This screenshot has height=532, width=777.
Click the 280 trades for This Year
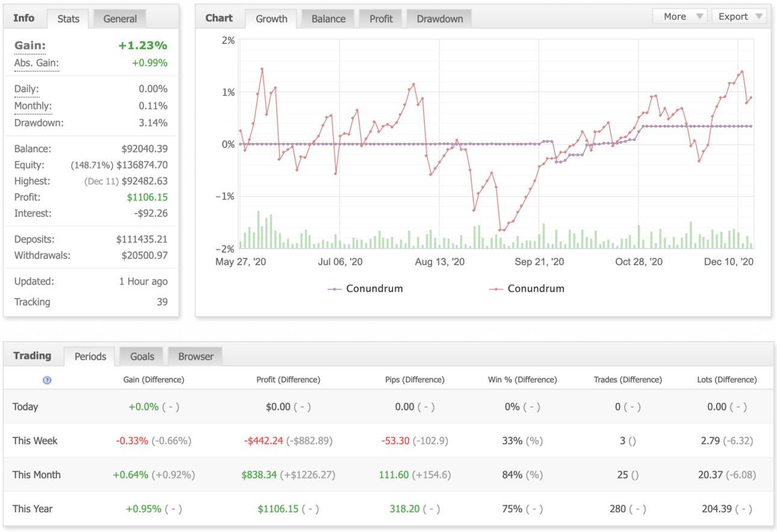[x=618, y=509]
